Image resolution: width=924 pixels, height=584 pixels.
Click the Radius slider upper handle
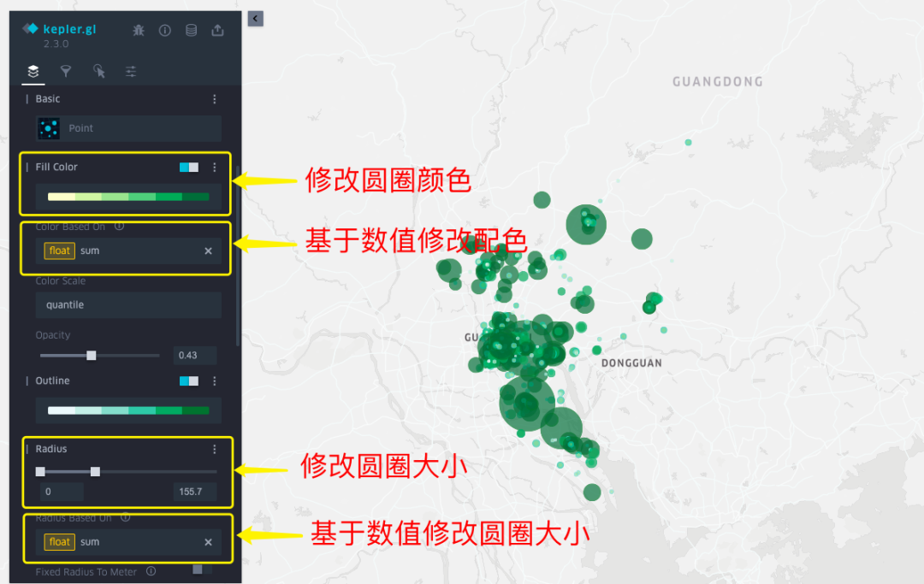point(96,471)
